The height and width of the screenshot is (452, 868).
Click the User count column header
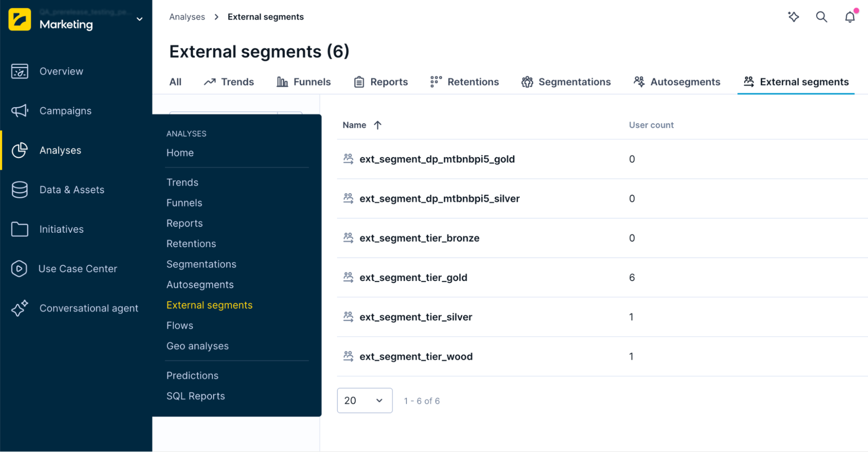(651, 125)
